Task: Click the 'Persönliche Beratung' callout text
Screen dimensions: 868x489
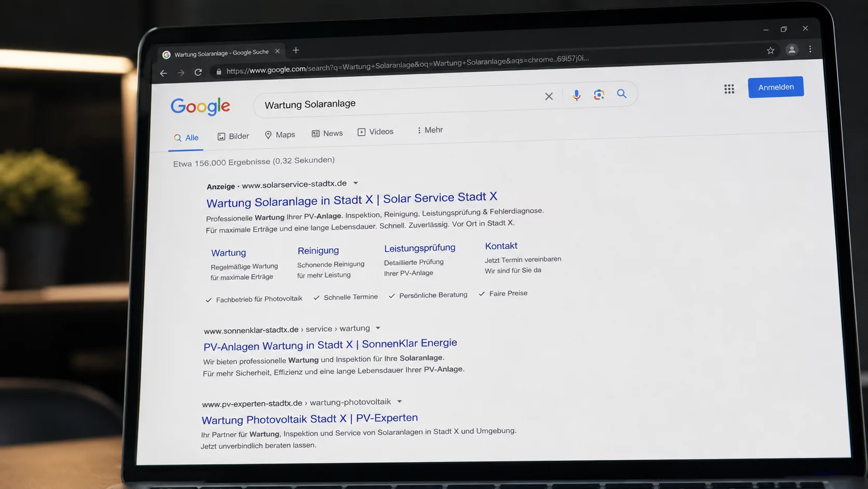Action: [433, 295]
